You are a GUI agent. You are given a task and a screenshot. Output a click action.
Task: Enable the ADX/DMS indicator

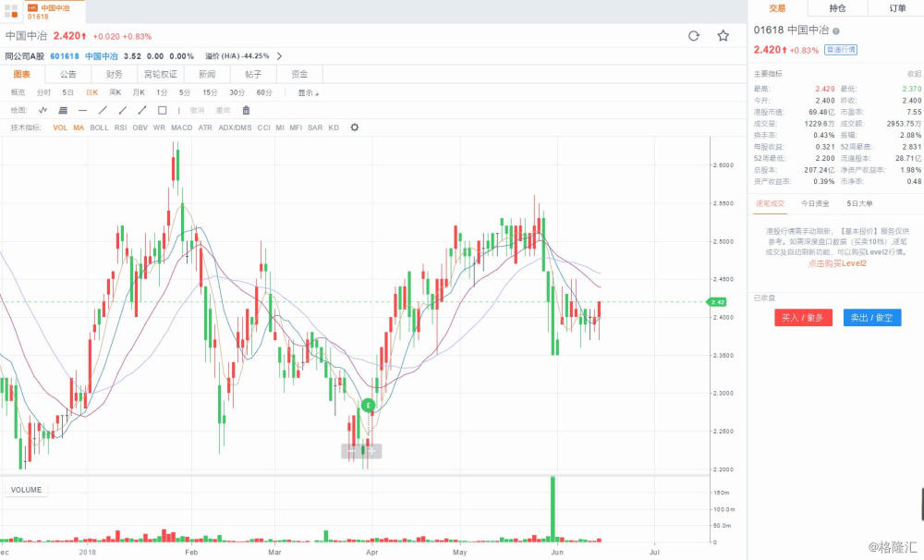[x=235, y=128]
